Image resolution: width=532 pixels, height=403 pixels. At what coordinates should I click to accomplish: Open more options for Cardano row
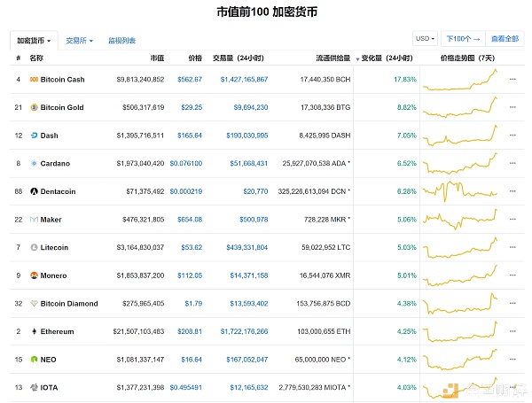click(512, 163)
